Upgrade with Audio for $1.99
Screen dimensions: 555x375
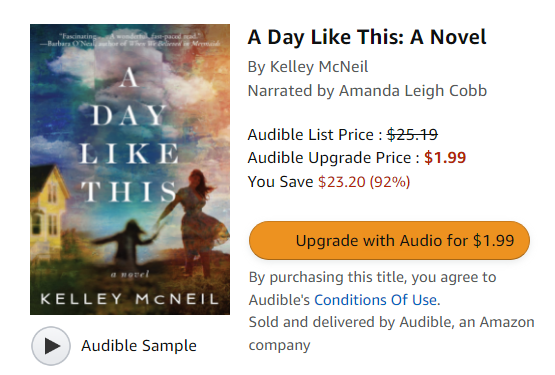click(389, 240)
